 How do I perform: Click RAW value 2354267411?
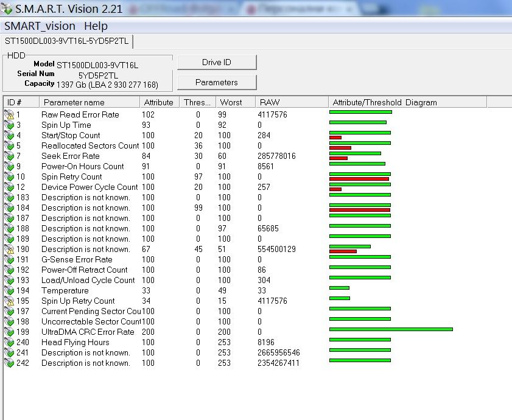[278, 363]
